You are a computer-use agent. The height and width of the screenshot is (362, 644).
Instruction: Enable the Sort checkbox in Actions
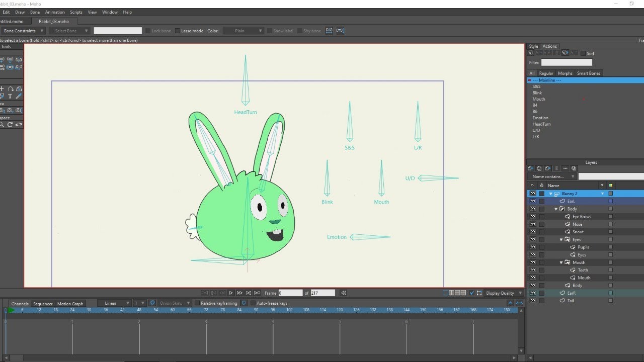(x=583, y=53)
